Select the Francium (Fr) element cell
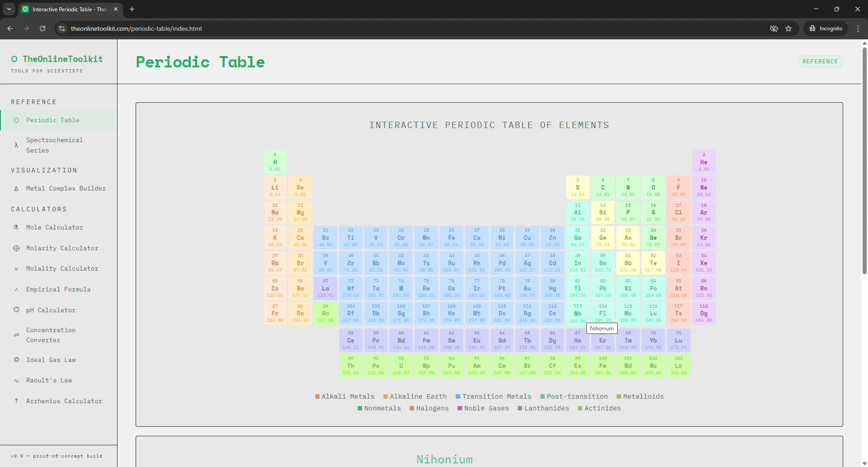This screenshot has width=868, height=467. click(275, 313)
